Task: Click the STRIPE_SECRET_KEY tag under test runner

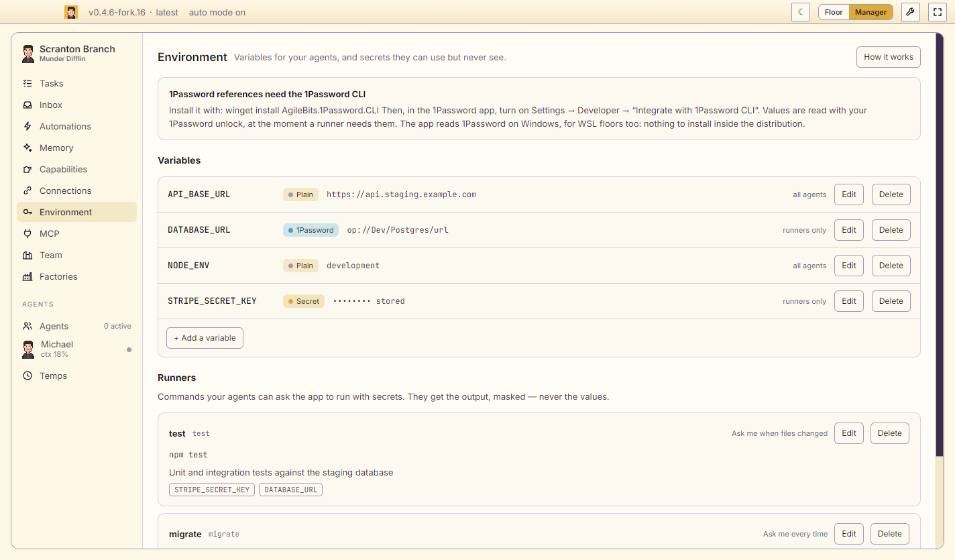Action: [212, 490]
